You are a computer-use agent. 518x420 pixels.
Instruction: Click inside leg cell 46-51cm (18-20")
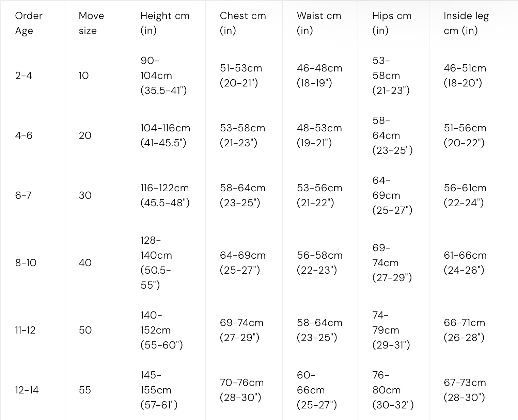(465, 75)
